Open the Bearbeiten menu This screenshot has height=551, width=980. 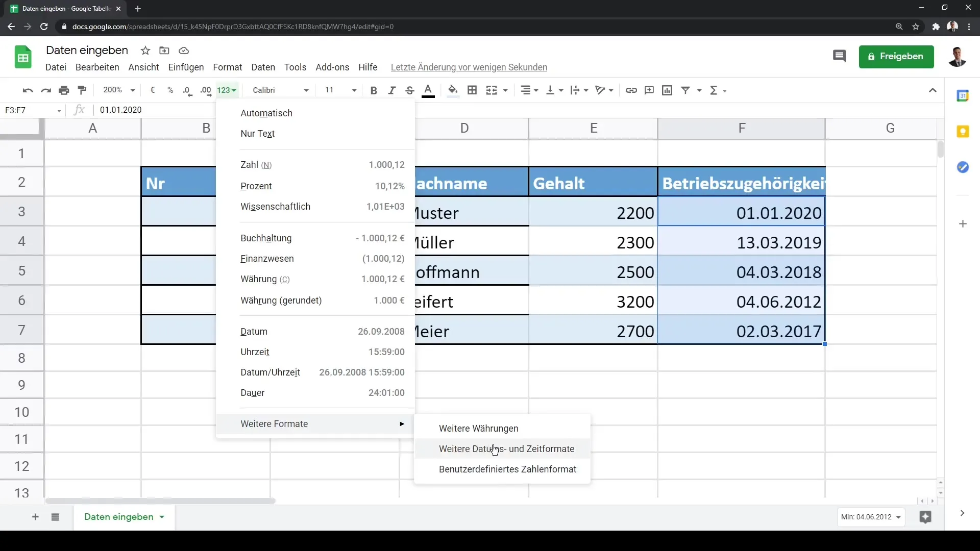click(x=97, y=67)
